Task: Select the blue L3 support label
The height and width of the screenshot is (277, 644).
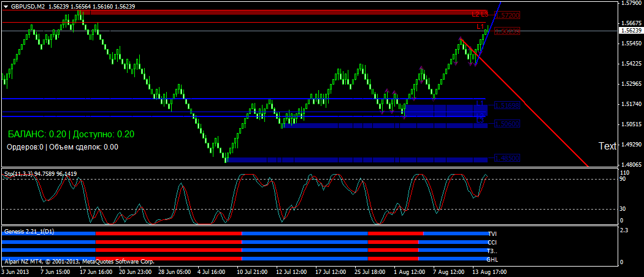Action: click(480, 120)
